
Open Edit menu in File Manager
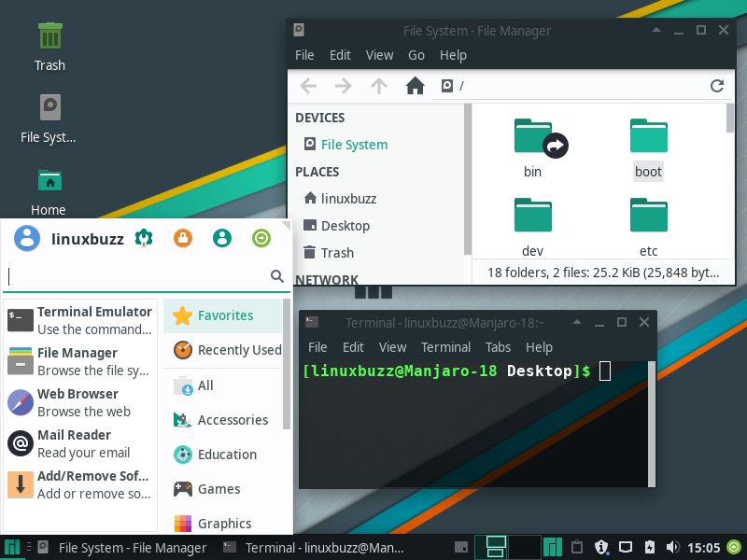pyautogui.click(x=340, y=55)
